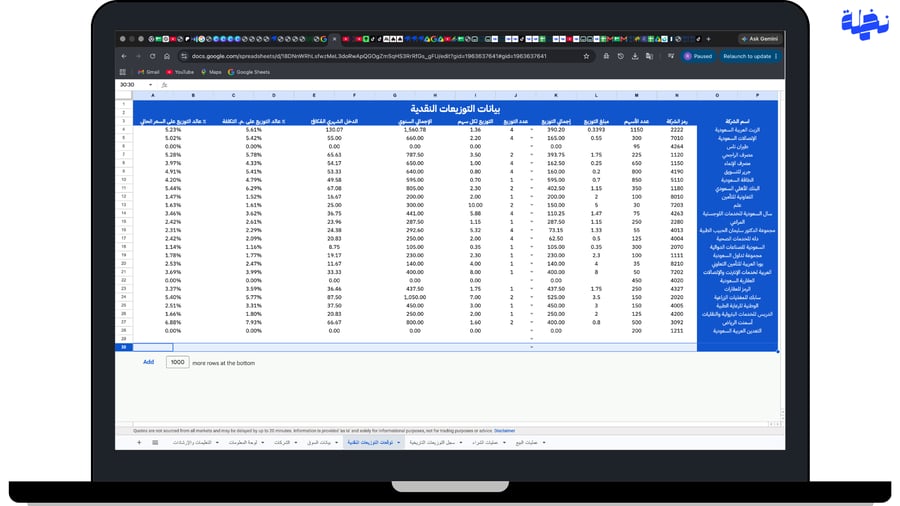Open name box dropdown arrow
The width and height of the screenshot is (900, 506).
click(150, 85)
